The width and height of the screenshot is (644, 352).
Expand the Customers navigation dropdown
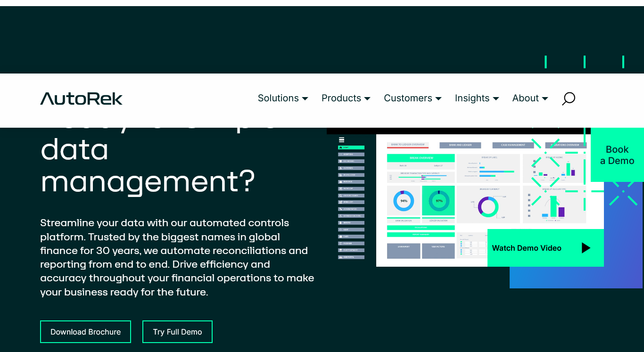(x=413, y=98)
